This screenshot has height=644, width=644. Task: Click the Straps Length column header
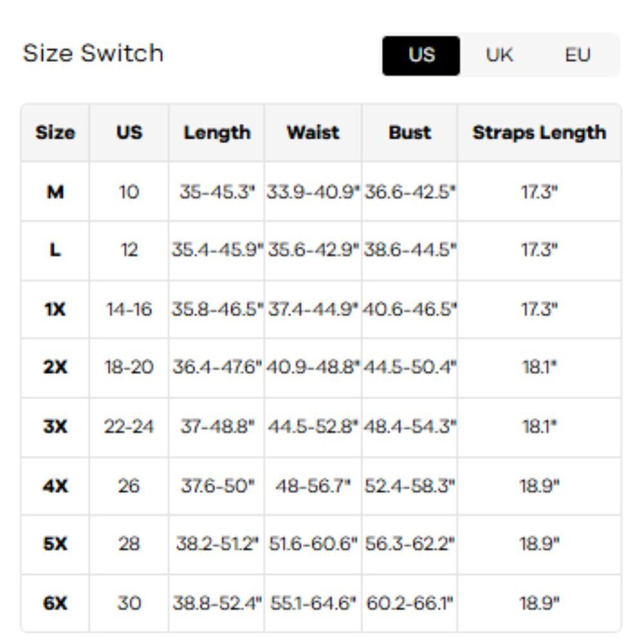[539, 133]
